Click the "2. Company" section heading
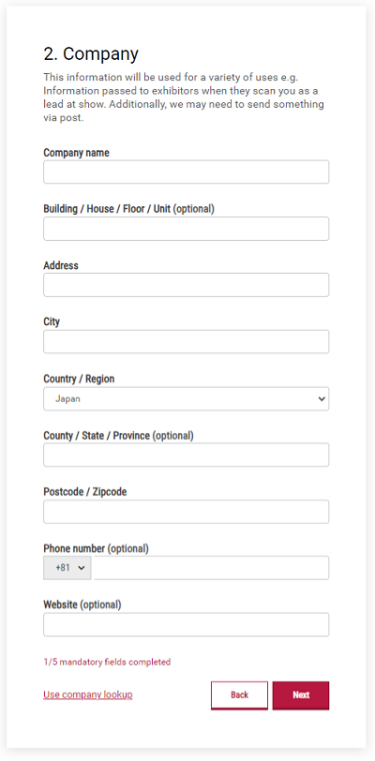Image resolution: width=375 pixels, height=761 pixels. 91,54
